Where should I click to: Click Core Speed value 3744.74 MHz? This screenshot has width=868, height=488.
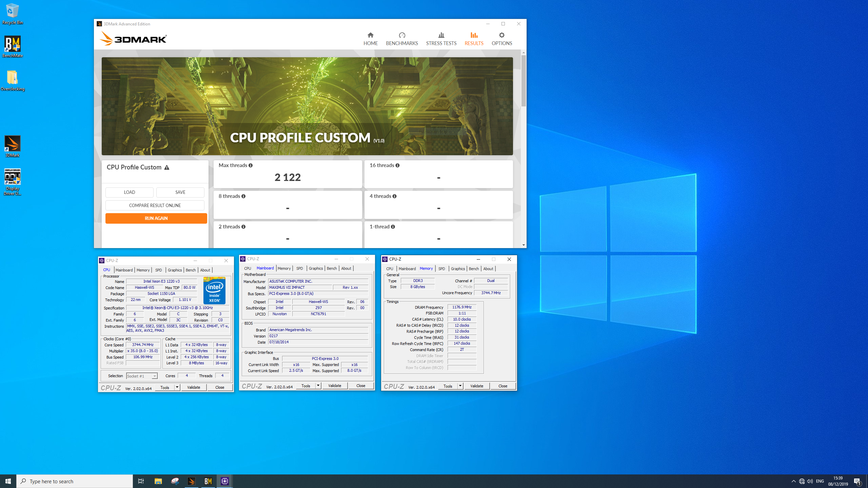tap(143, 345)
